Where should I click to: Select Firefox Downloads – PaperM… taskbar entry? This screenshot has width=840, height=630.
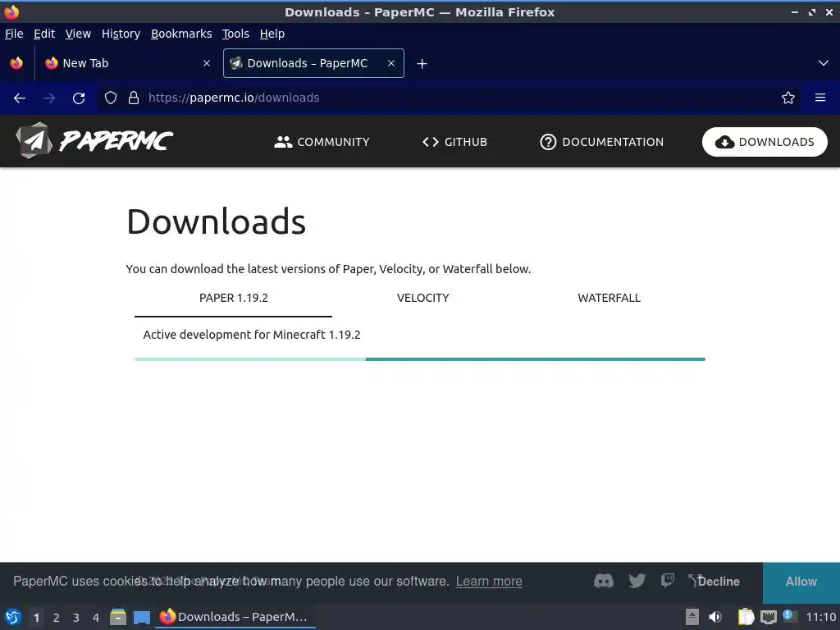(x=235, y=617)
